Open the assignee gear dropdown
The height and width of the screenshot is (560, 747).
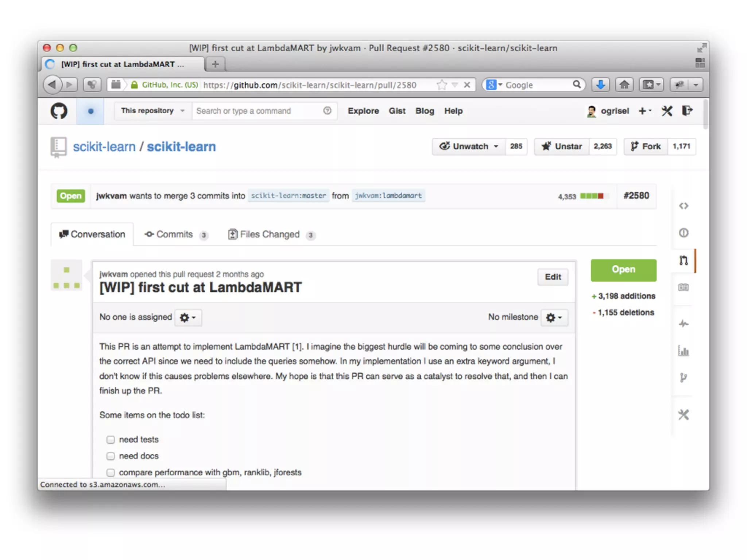[x=188, y=318]
